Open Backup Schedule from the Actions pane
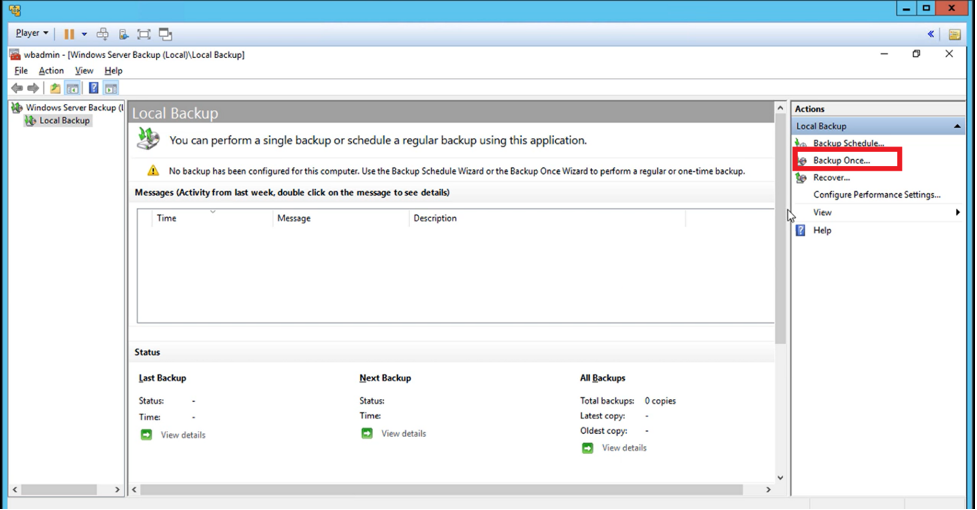This screenshot has height=510, width=977. click(848, 143)
